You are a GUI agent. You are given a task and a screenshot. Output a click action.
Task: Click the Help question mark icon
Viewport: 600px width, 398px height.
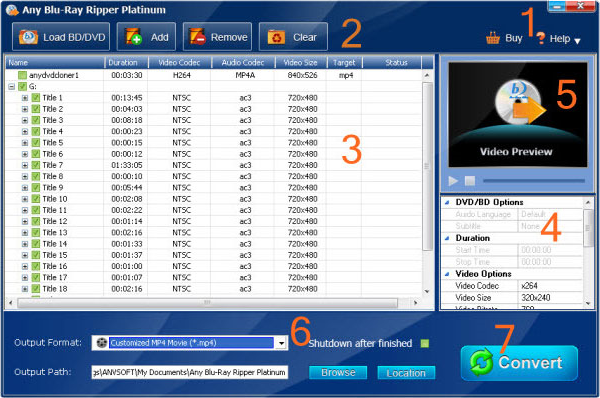[x=540, y=38]
